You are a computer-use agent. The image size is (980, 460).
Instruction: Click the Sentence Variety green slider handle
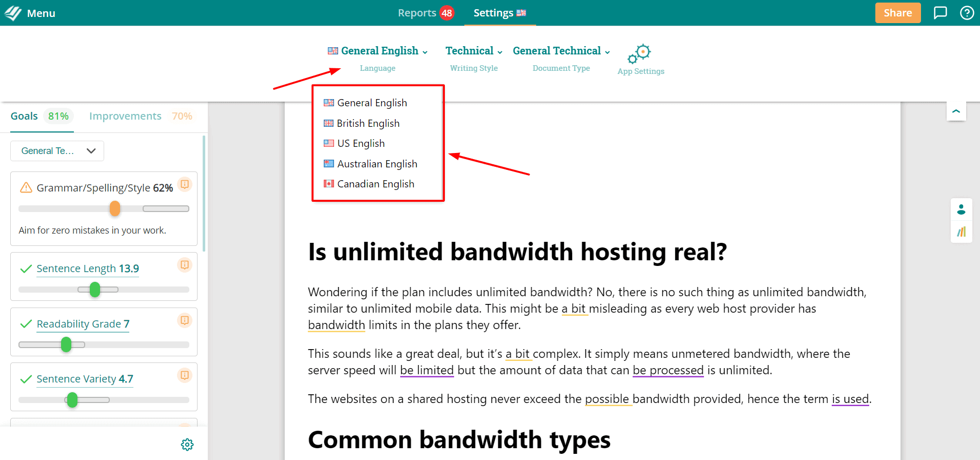(72, 400)
